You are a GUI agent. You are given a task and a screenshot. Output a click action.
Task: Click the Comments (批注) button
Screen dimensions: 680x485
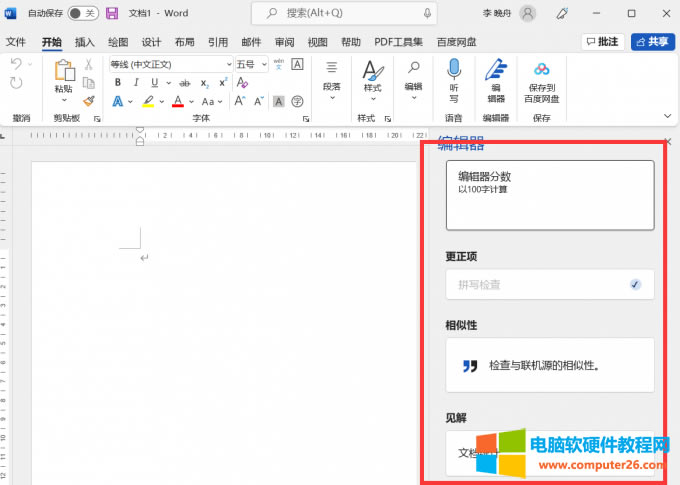tap(602, 42)
